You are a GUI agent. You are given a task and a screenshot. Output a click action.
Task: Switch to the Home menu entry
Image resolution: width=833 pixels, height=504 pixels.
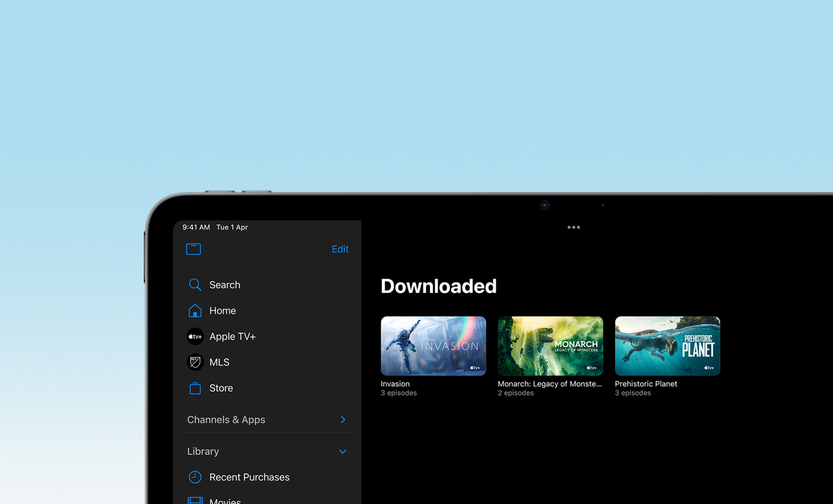coord(222,311)
